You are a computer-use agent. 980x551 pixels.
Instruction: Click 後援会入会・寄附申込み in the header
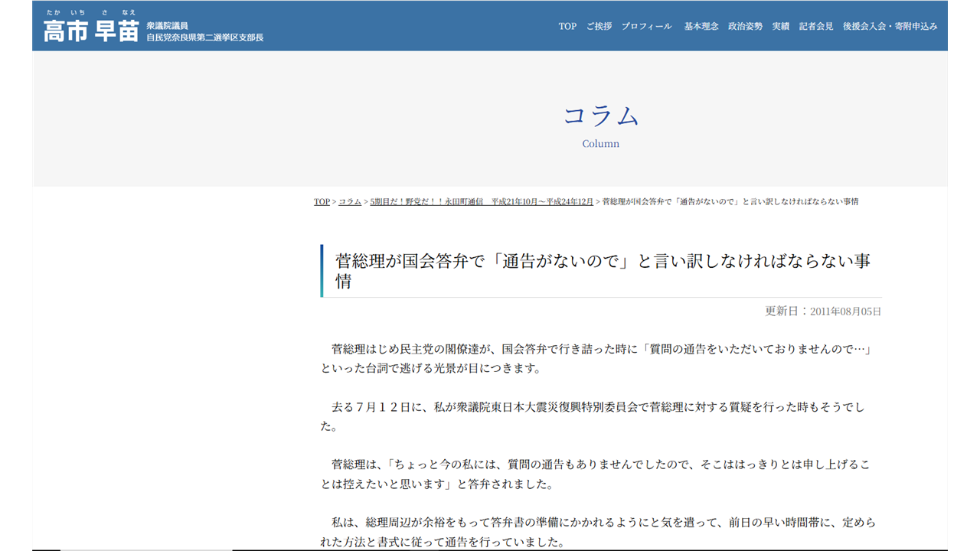point(890,26)
